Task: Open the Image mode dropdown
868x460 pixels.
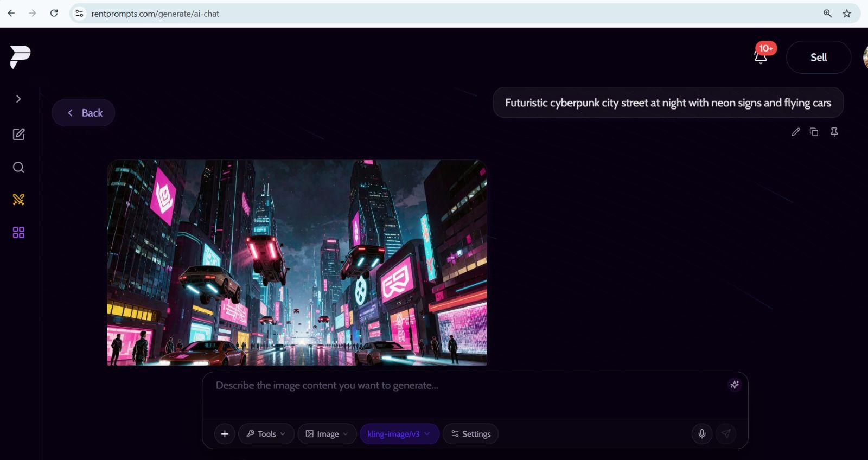Action: [x=327, y=434]
